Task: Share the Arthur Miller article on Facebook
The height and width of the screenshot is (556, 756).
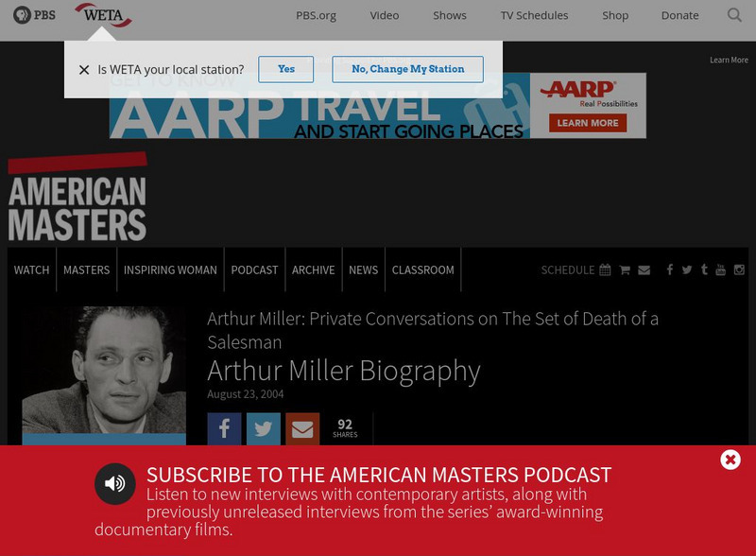Action: click(x=224, y=428)
